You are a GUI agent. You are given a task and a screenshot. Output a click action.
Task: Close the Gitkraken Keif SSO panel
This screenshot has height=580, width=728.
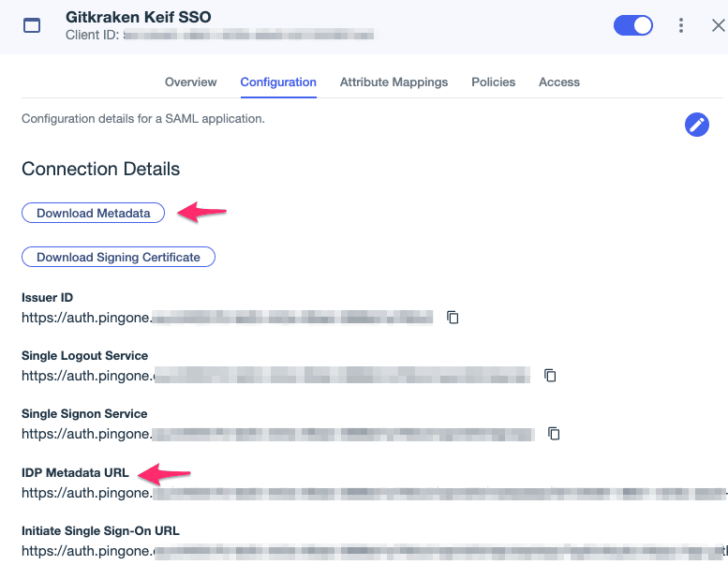(x=719, y=25)
